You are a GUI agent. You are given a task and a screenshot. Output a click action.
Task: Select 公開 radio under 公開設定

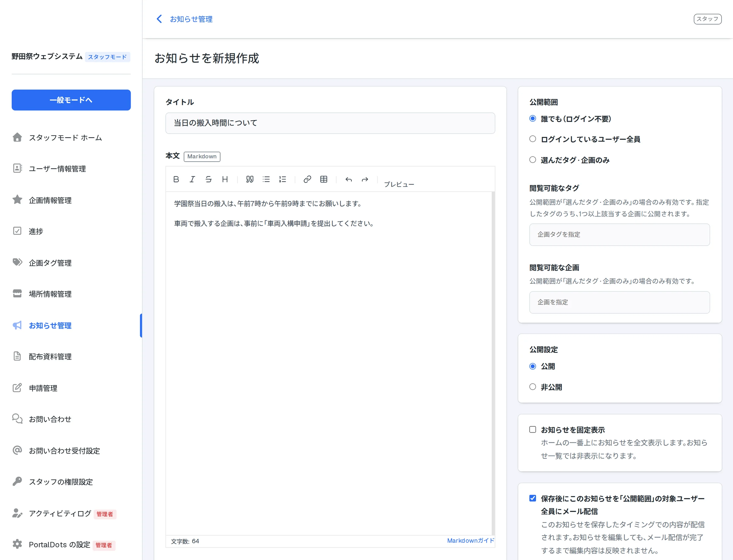(533, 366)
